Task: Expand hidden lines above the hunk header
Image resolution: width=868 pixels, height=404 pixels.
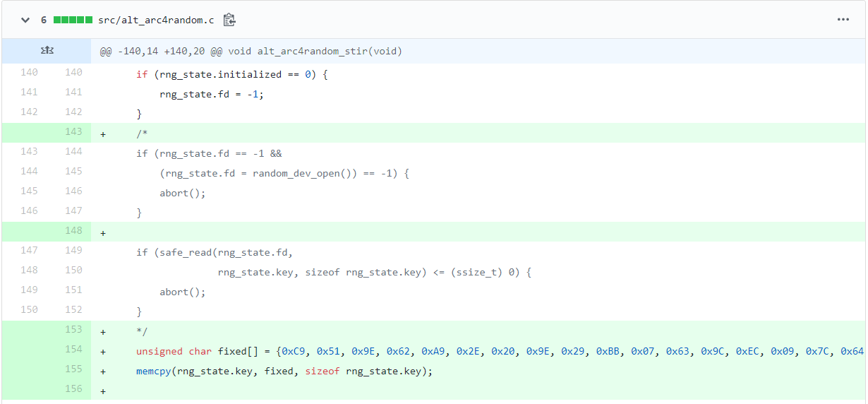Action: pyautogui.click(x=47, y=51)
